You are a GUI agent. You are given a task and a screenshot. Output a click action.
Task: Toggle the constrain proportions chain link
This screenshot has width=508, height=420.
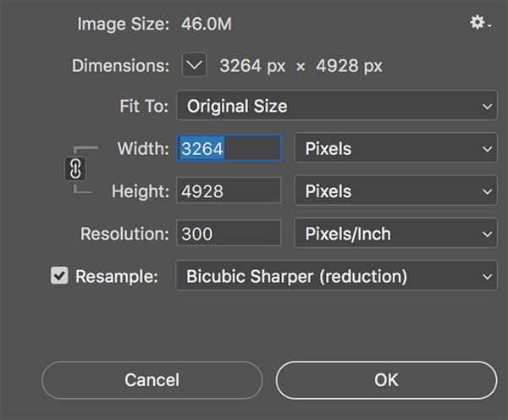pos(75,169)
